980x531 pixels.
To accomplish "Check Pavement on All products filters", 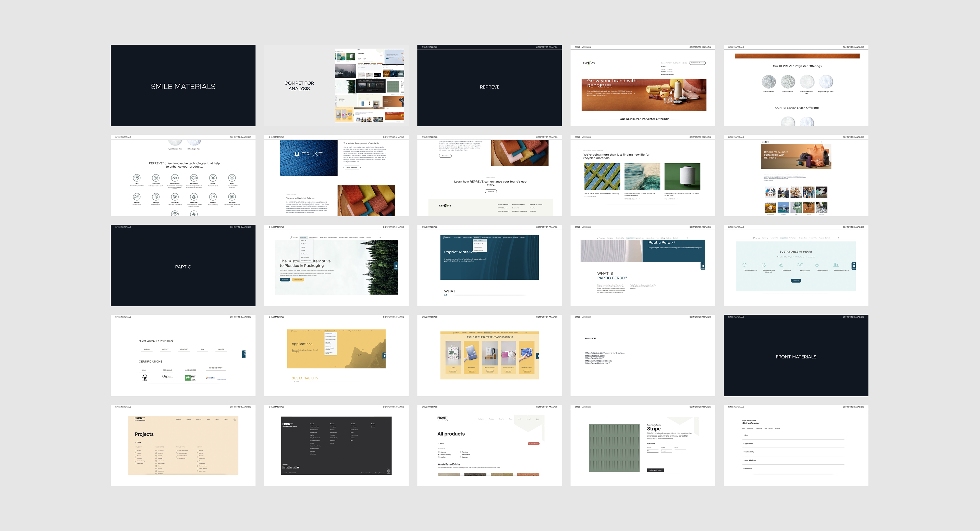I will point(460,457).
